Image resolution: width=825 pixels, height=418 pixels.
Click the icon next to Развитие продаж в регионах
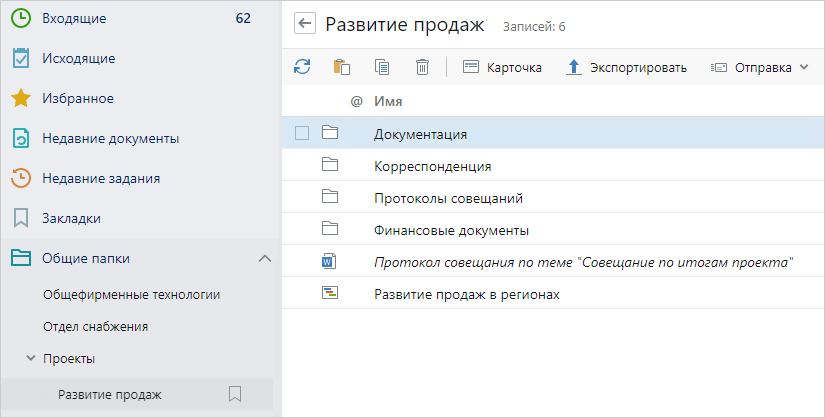point(329,294)
